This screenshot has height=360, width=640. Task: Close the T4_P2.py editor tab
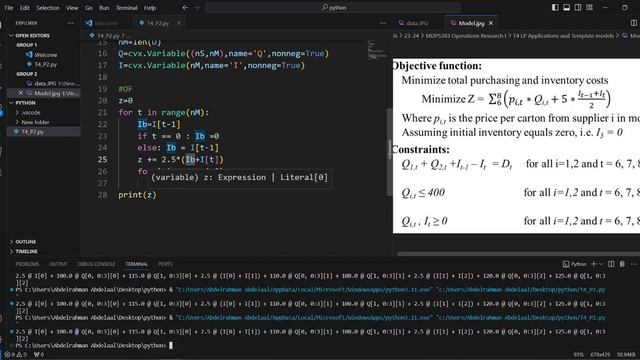tap(179, 23)
